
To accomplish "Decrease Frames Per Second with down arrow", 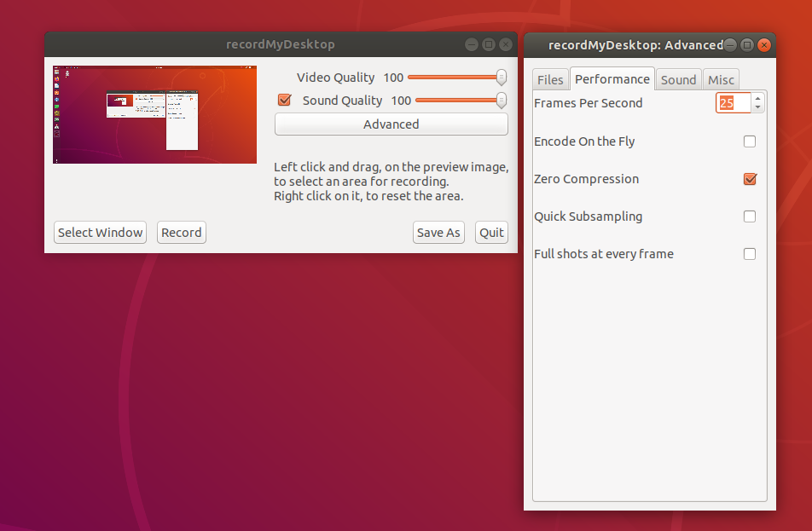I will click(757, 107).
